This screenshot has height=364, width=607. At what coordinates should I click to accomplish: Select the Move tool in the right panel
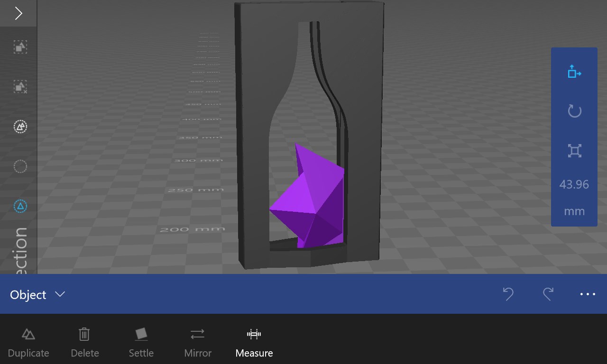574,72
